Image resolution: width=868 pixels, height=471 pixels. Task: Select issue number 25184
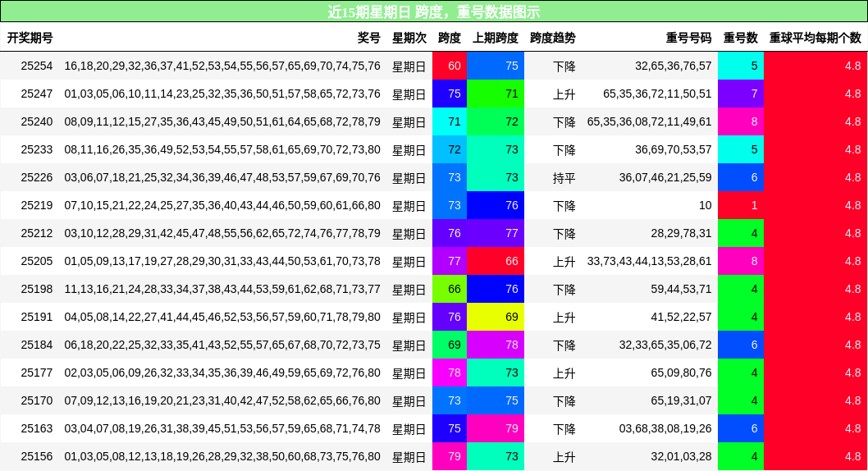click(37, 345)
